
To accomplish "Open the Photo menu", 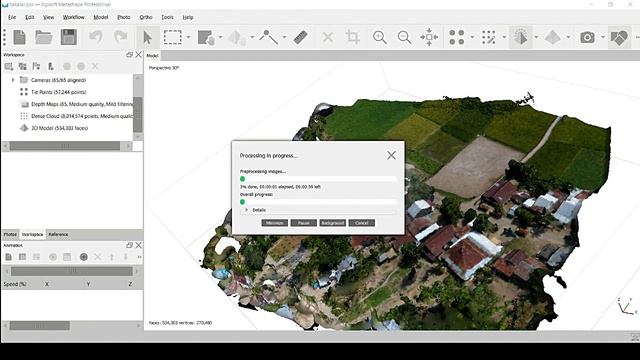I will (x=124, y=17).
